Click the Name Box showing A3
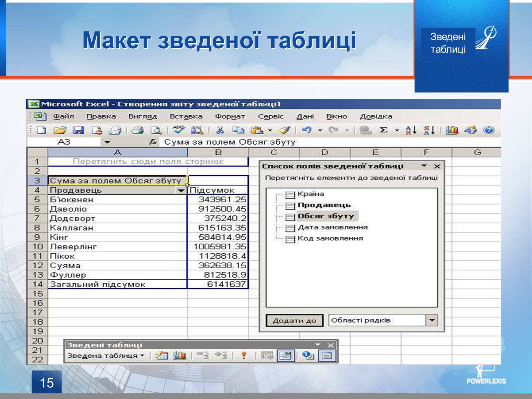The height and width of the screenshot is (399, 532). tap(64, 142)
